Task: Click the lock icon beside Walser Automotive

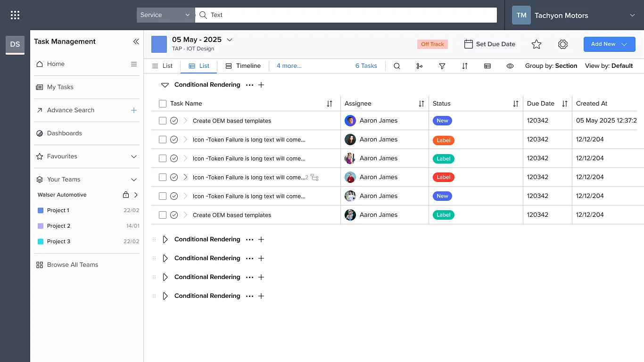Action: (126, 195)
